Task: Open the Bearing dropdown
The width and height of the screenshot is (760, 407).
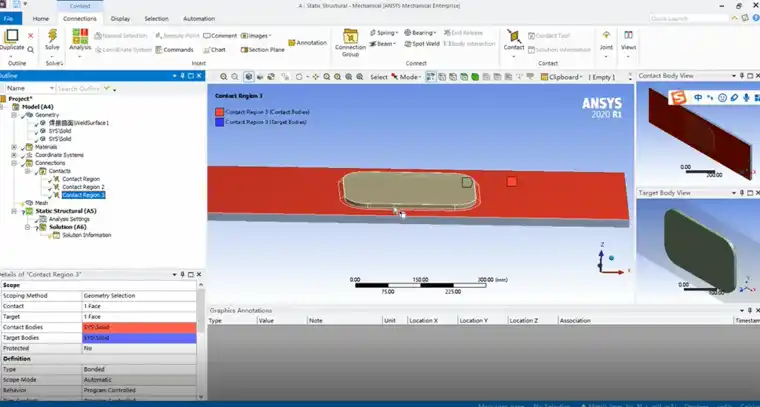Action: click(x=420, y=33)
